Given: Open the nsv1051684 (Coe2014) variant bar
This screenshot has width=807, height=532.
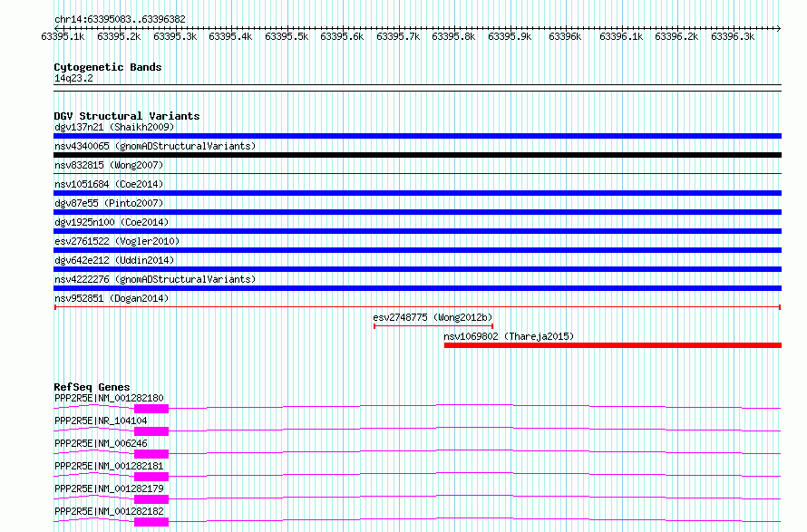Looking at the screenshot, I should [417, 193].
